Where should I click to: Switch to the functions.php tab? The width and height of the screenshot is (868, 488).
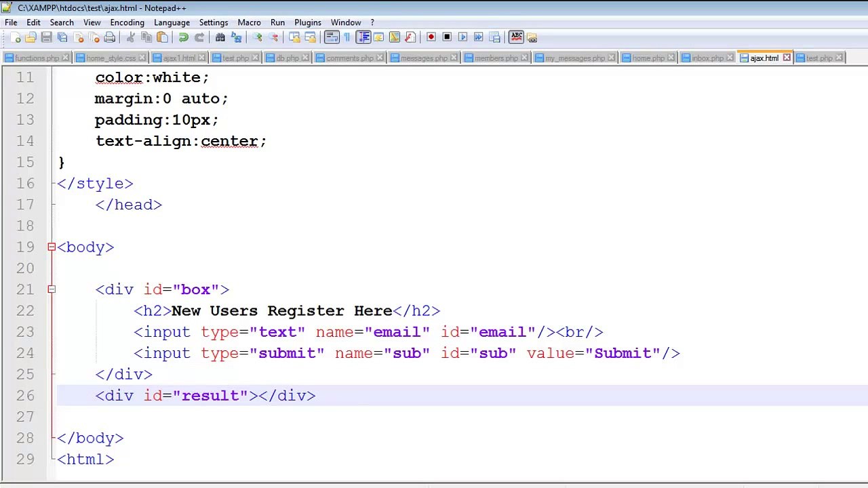[x=37, y=58]
